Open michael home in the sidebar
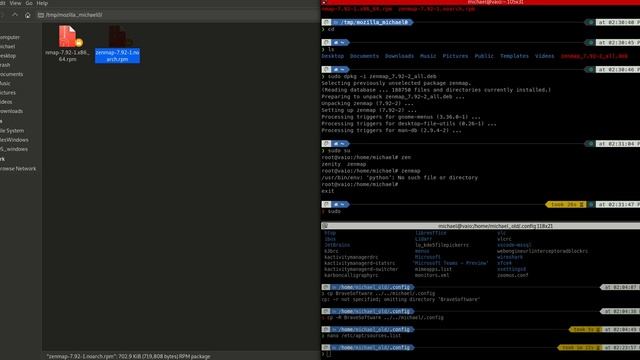 pyautogui.click(x=7, y=47)
